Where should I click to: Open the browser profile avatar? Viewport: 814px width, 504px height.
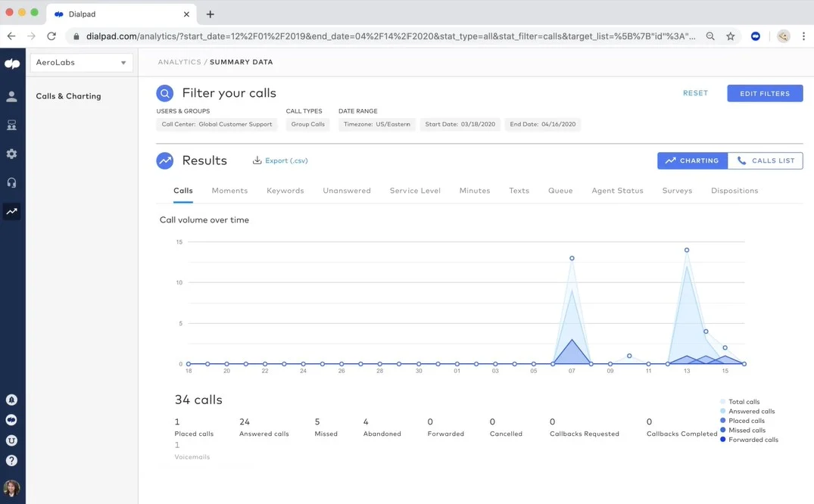(x=784, y=36)
